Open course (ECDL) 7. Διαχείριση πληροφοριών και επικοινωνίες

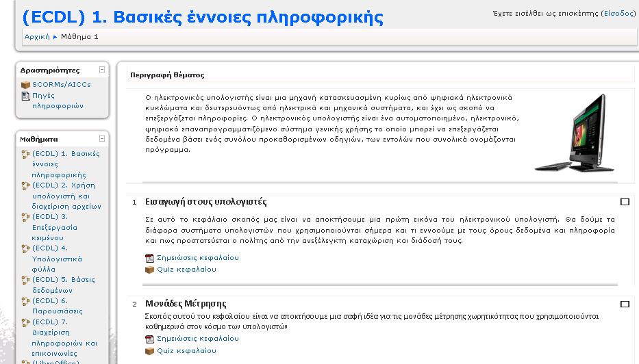coord(64,337)
